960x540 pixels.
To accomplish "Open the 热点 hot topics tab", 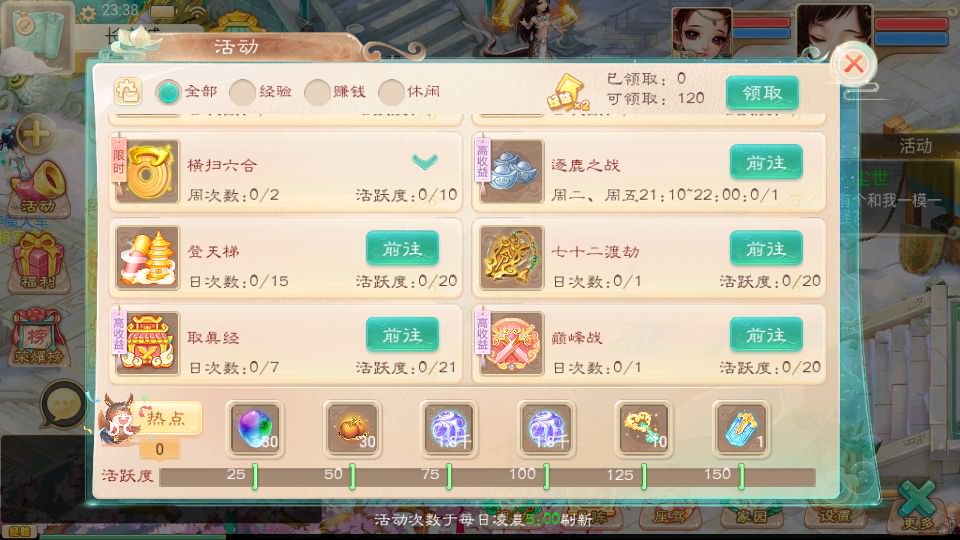I will point(165,418).
